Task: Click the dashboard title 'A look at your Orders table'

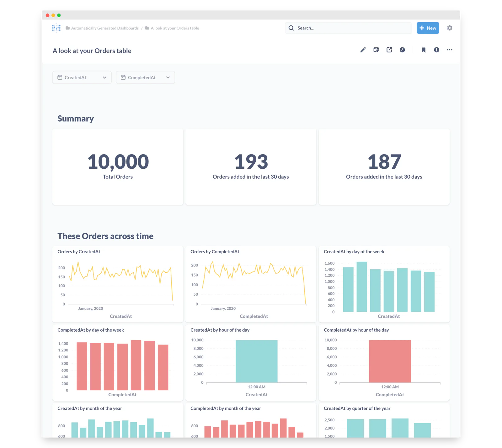Action: pos(92,51)
